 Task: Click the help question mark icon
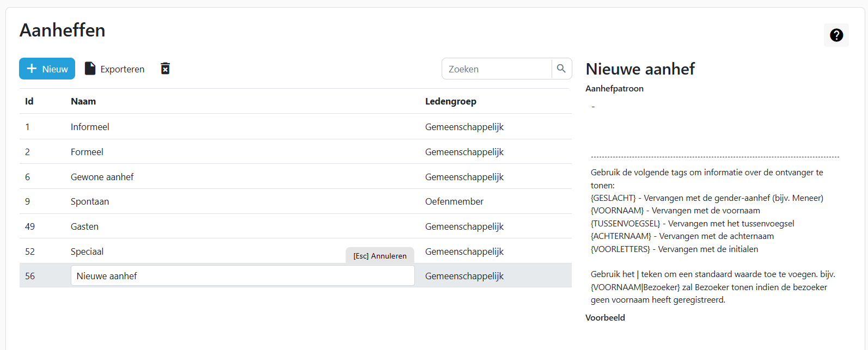pos(836,35)
